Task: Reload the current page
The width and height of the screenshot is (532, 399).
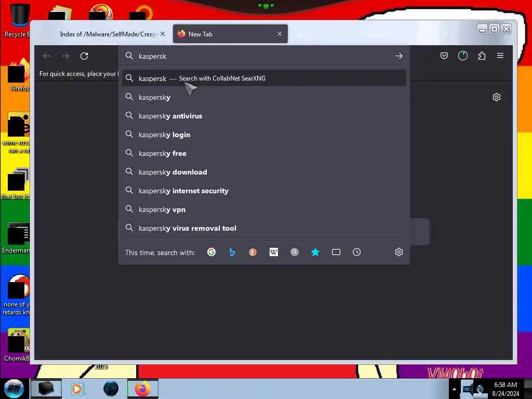Action: (x=84, y=56)
